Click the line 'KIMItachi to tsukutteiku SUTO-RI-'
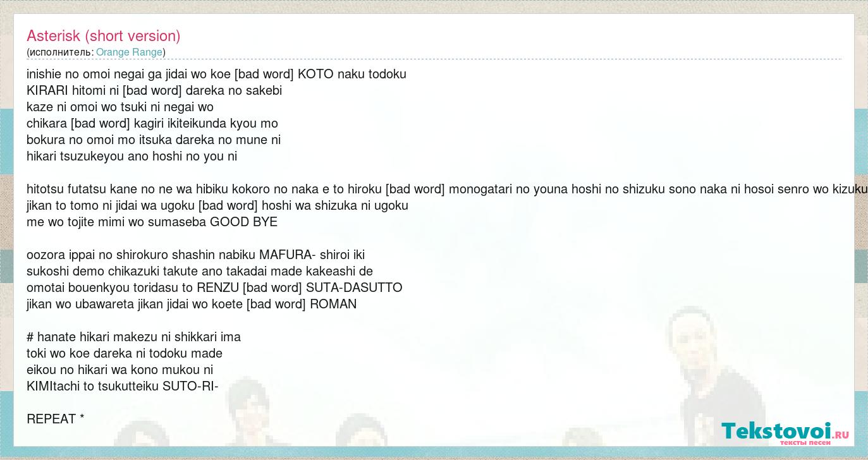868x460 pixels. tap(123, 387)
